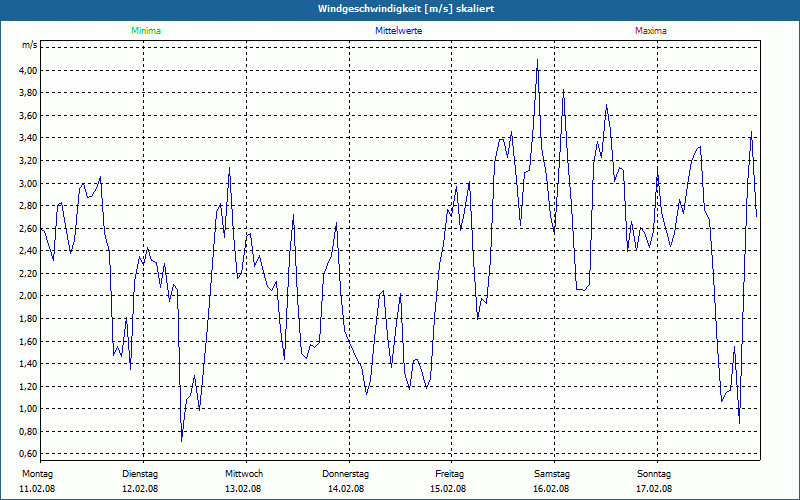
Task: Click the 3,00 y-axis value
Action: [28, 183]
